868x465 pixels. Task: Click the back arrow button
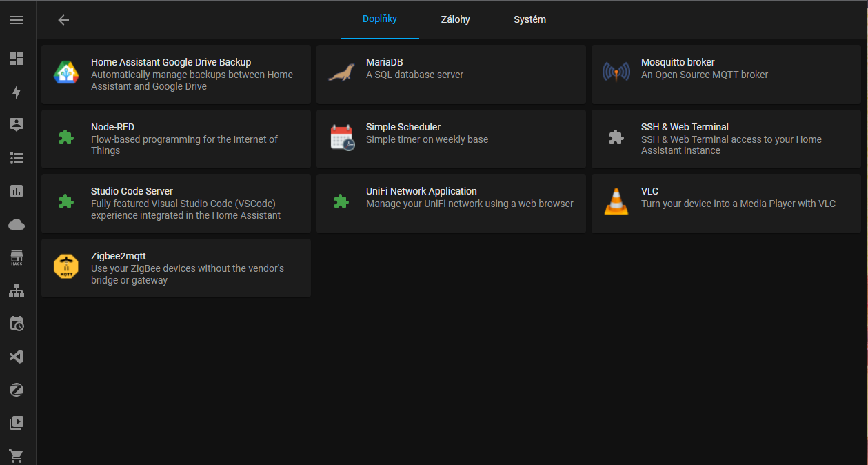63,19
